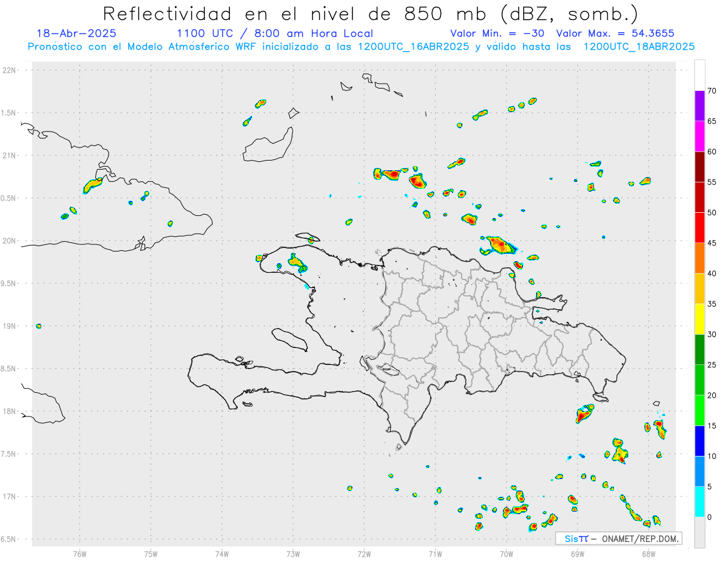The width and height of the screenshot is (728, 562).
Task: Select the colorbar tick label '25'
Action: [x=712, y=365]
